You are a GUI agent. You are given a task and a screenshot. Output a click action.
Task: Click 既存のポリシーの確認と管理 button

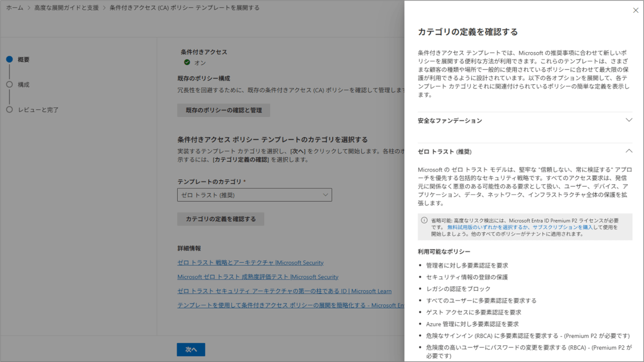pyautogui.click(x=224, y=110)
